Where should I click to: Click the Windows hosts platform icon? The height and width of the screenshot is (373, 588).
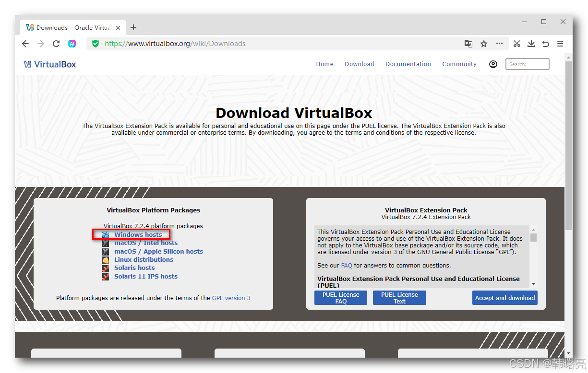105,235
